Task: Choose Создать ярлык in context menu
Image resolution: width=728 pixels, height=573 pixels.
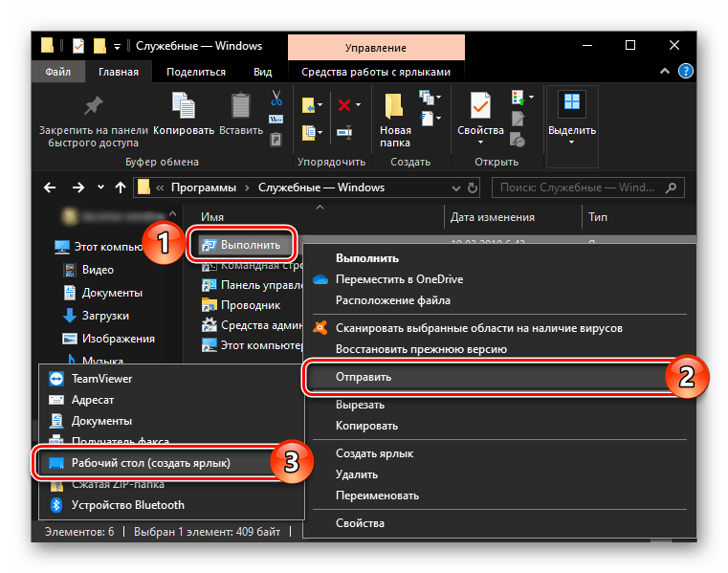Action: click(374, 453)
